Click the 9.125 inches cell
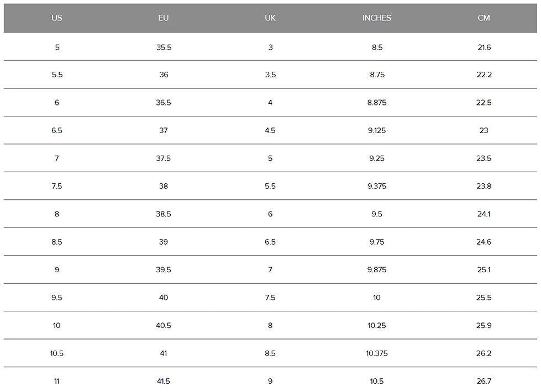 point(377,131)
